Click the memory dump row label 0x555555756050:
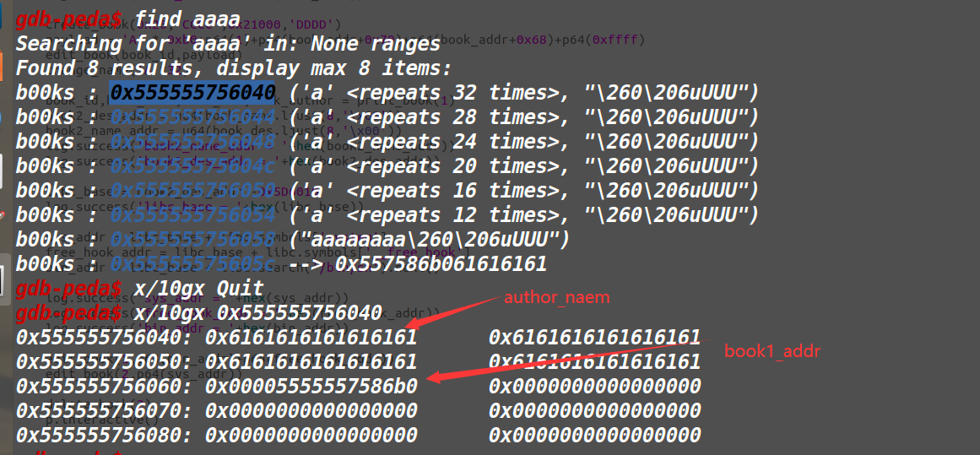Screen dimensions: 980x455 104,361
